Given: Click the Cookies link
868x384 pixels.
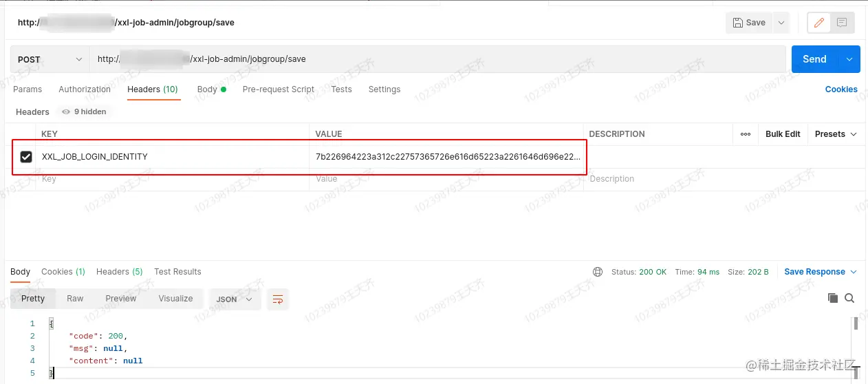Looking at the screenshot, I should tap(841, 89).
